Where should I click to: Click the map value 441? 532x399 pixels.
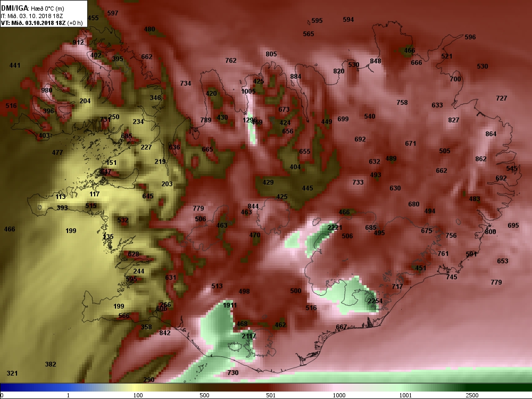point(15,65)
